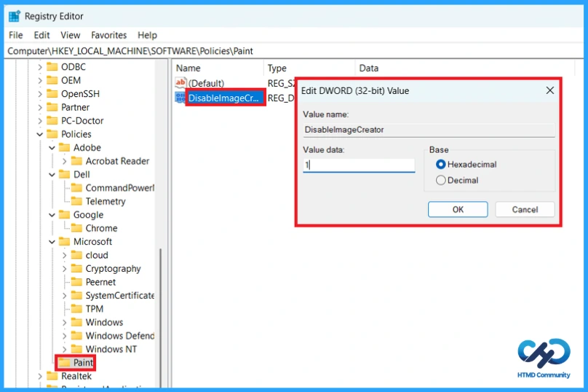Select the Chrome folder icon
The image size is (588, 392).
[x=76, y=228]
